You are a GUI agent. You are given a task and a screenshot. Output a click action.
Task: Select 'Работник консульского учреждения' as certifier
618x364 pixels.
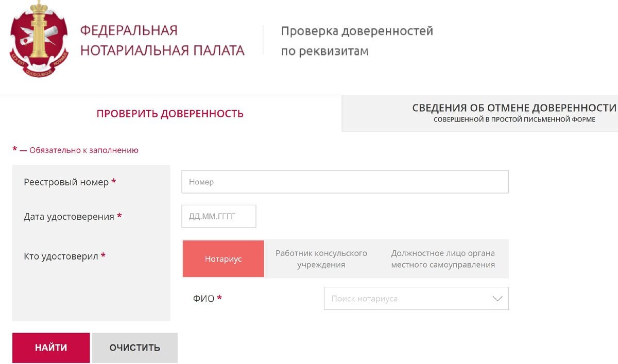click(x=322, y=258)
